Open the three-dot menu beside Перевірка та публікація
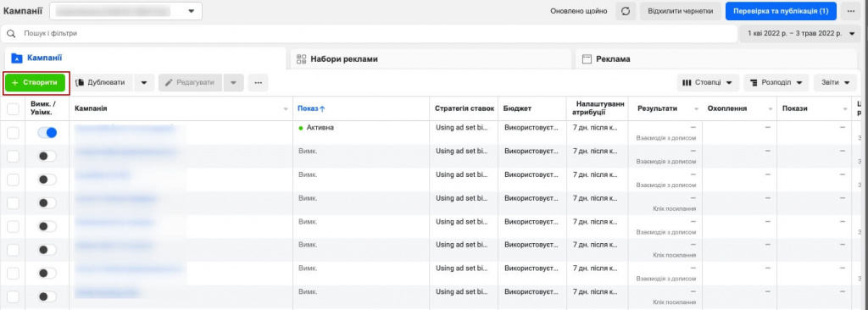 pos(850,11)
